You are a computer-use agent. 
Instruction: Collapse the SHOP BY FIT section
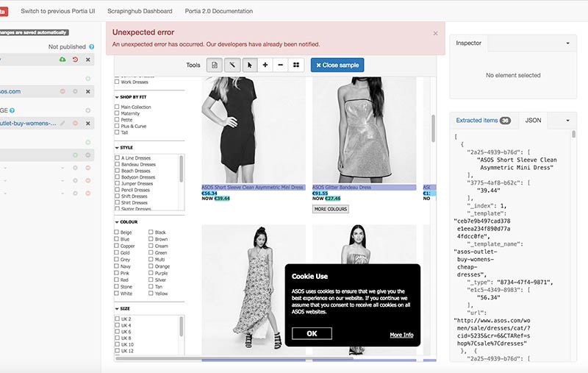click(117, 97)
